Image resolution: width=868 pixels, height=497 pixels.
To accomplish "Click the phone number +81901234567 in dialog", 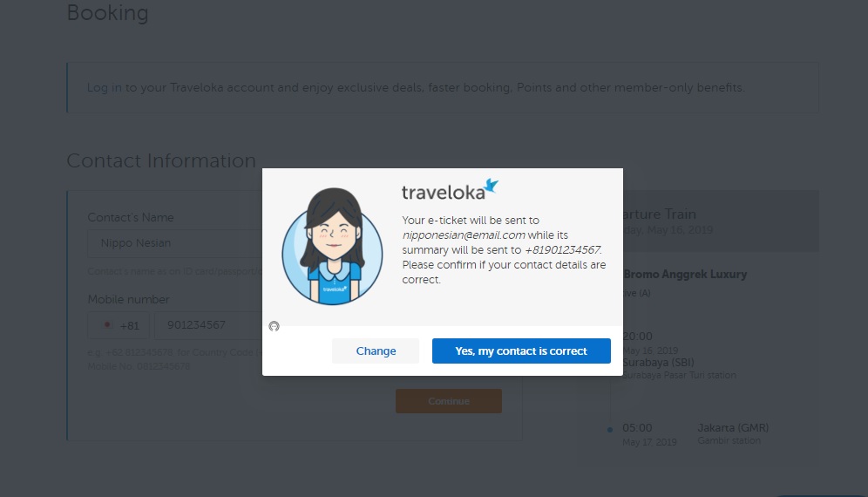I will 562,250.
